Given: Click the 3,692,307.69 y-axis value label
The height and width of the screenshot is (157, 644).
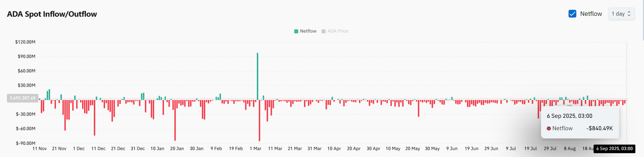Looking at the screenshot, I should pos(22,98).
